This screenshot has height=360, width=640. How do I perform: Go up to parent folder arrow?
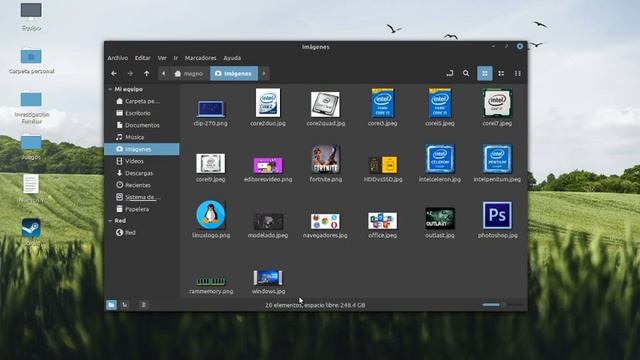(x=147, y=73)
